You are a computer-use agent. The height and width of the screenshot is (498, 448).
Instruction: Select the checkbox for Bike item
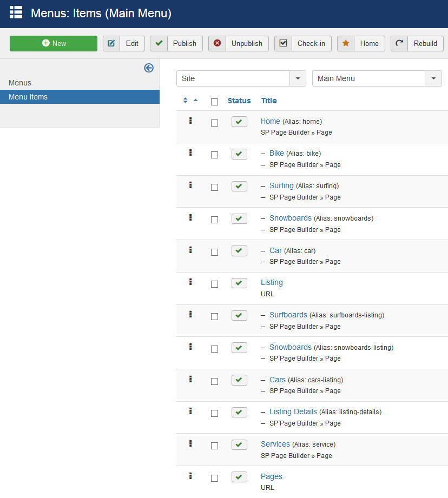point(214,155)
